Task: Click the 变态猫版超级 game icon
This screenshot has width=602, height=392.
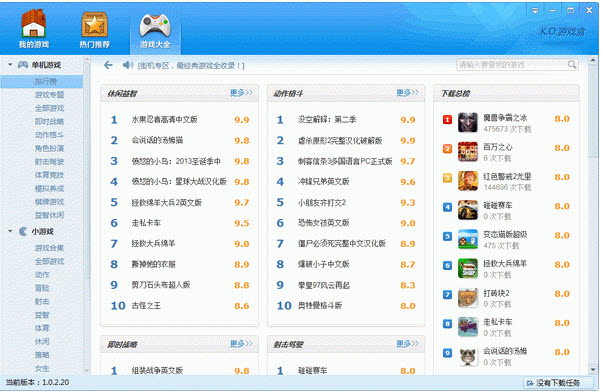Action: (468, 239)
